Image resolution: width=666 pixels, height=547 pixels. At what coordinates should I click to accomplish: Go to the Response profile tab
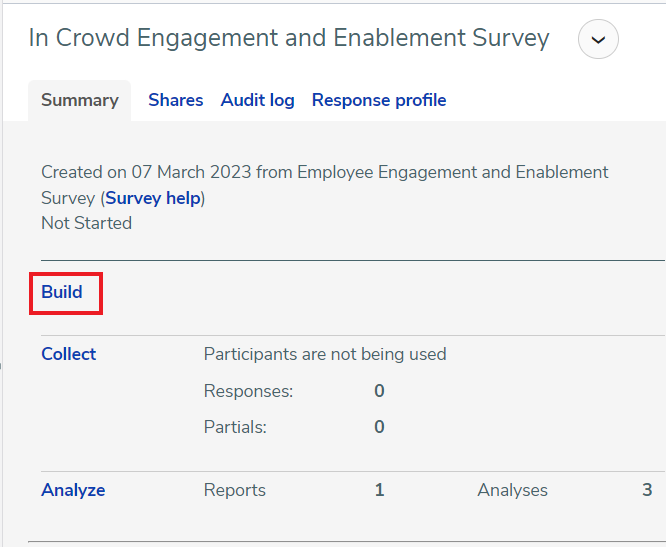pos(379,100)
